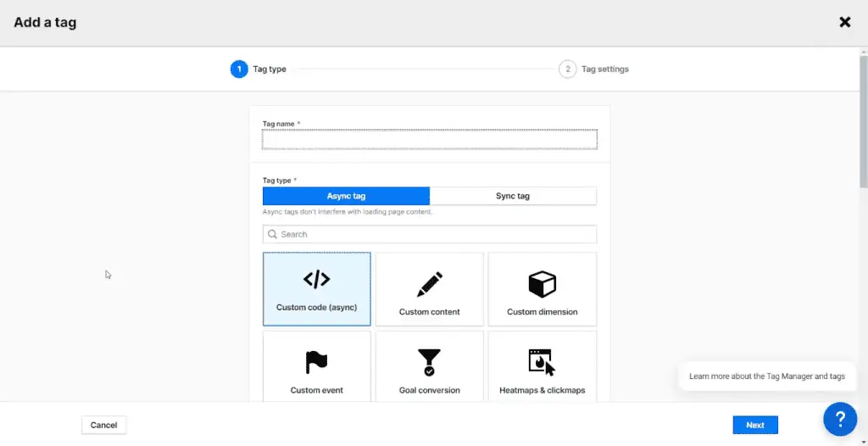Switch tag type to Sync tag
Screen dimensions: 868x446
tap(513, 196)
